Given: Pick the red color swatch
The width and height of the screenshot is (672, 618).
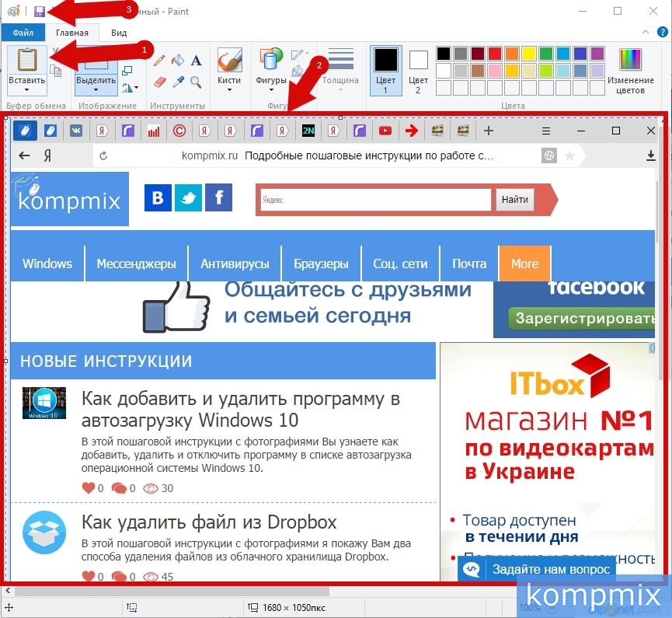Looking at the screenshot, I should tap(495, 54).
